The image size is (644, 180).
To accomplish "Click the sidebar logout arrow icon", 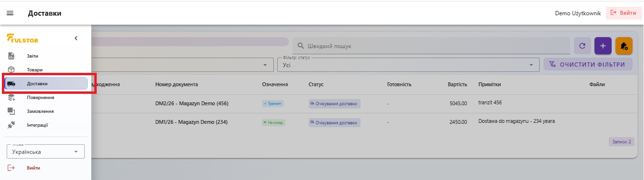I will [x=11, y=168].
